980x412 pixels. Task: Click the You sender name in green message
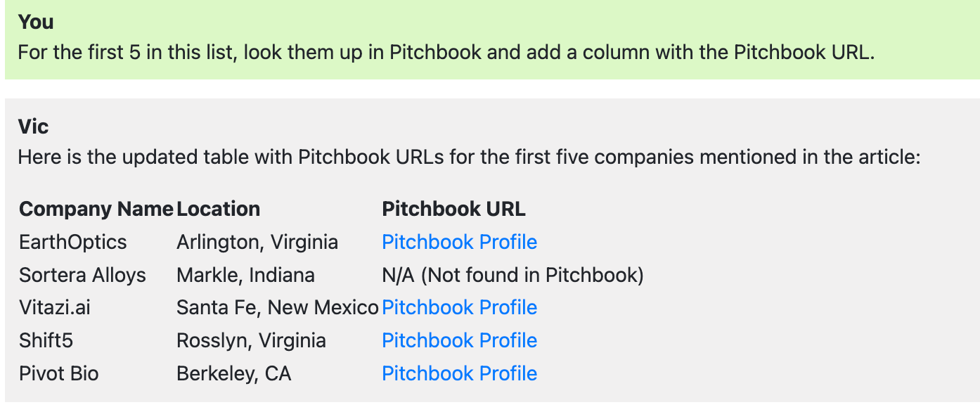36,22
